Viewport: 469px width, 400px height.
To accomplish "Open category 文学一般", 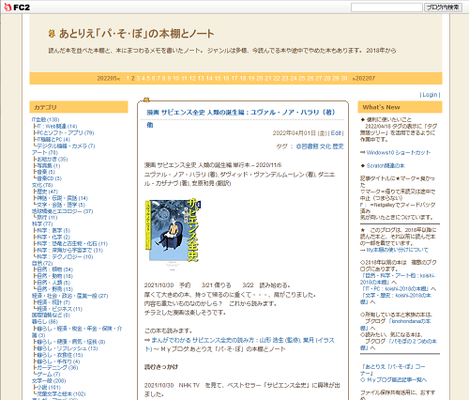I will click(49, 381).
